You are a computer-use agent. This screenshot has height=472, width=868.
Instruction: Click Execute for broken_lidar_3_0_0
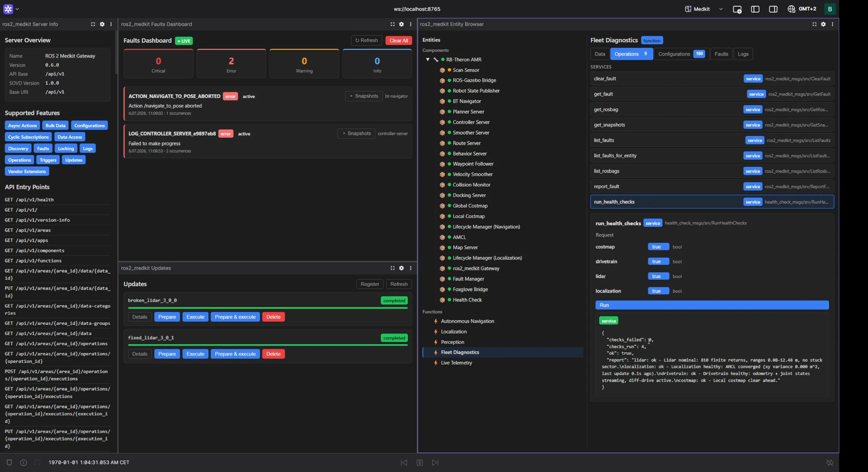(x=195, y=317)
